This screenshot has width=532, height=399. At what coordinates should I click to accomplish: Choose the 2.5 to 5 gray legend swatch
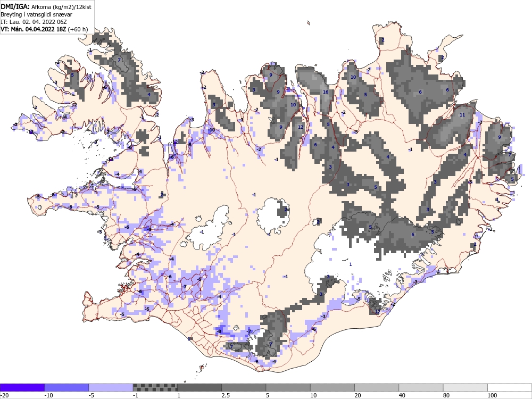(x=244, y=388)
